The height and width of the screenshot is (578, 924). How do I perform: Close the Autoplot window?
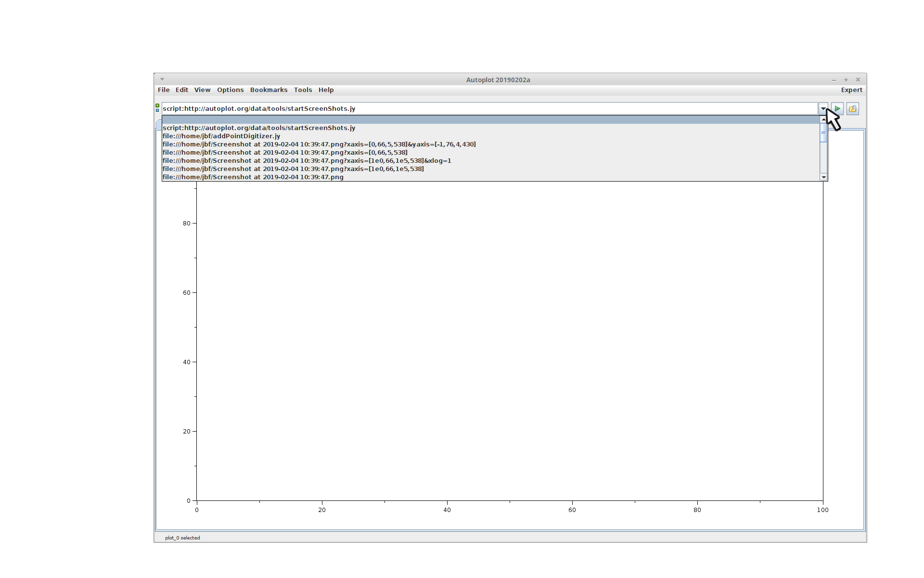(858, 80)
